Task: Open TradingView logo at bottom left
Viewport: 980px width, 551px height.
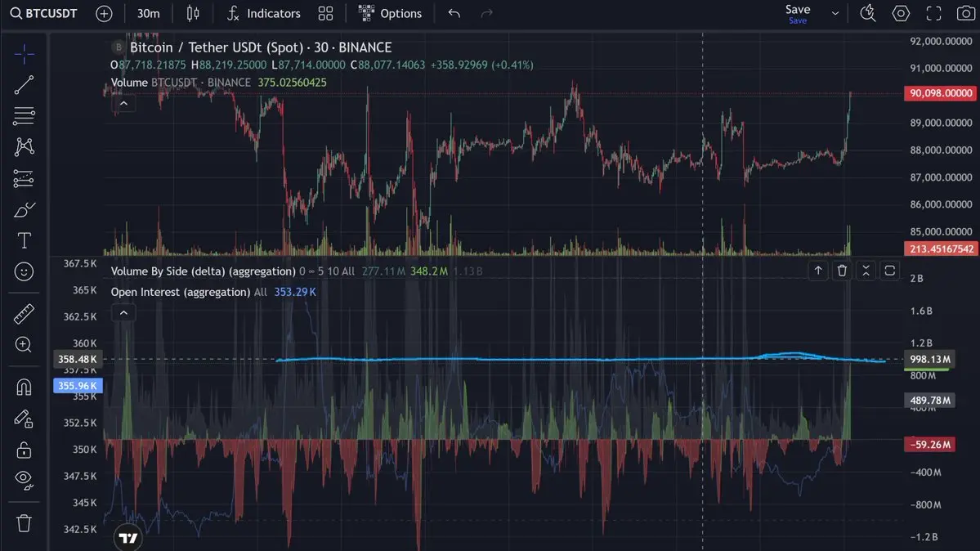Action: pyautogui.click(x=128, y=538)
